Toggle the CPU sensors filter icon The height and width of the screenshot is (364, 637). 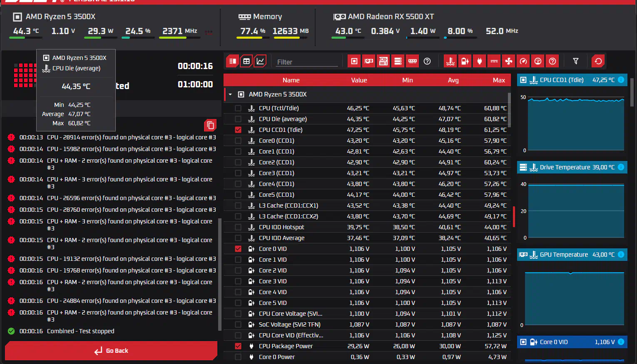tap(354, 61)
